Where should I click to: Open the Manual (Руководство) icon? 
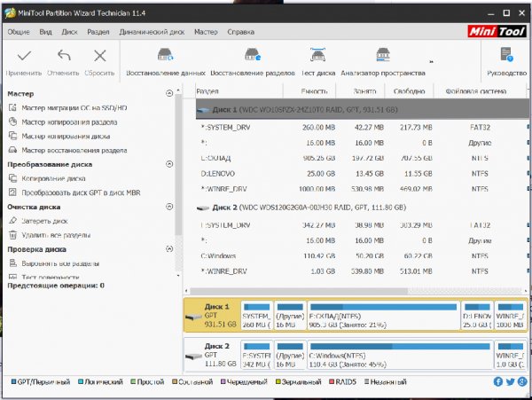point(506,54)
